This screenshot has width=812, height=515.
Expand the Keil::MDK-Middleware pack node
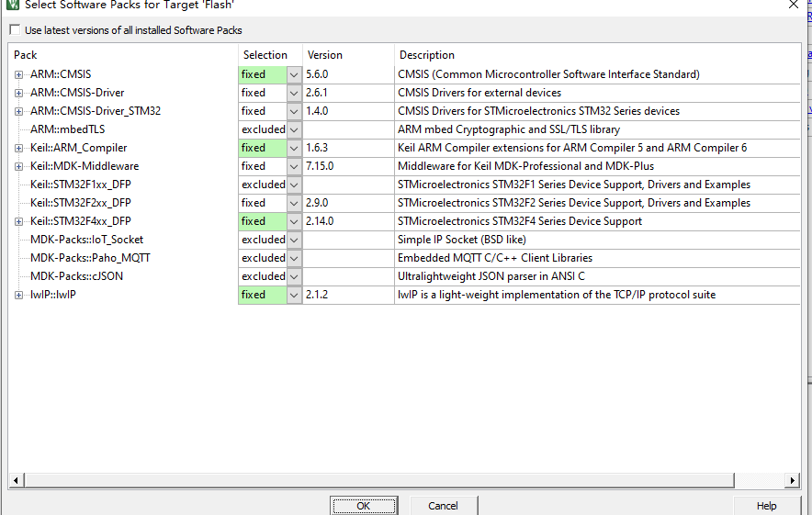18,167
